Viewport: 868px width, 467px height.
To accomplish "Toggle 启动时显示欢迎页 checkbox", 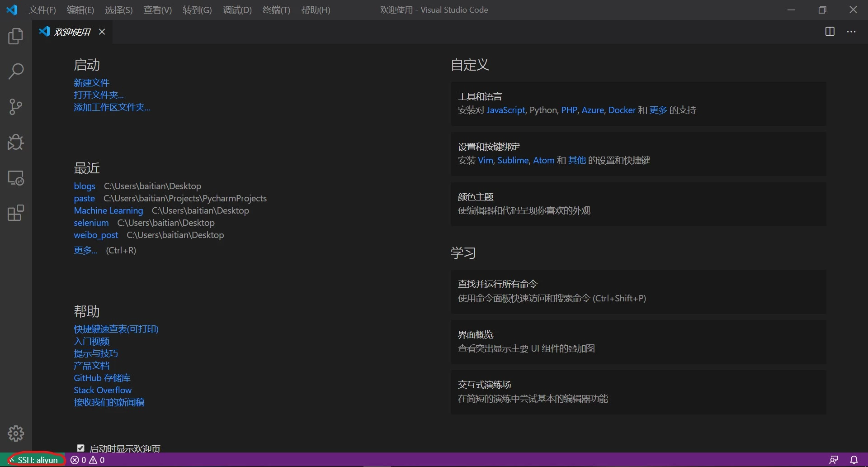I will tap(80, 448).
